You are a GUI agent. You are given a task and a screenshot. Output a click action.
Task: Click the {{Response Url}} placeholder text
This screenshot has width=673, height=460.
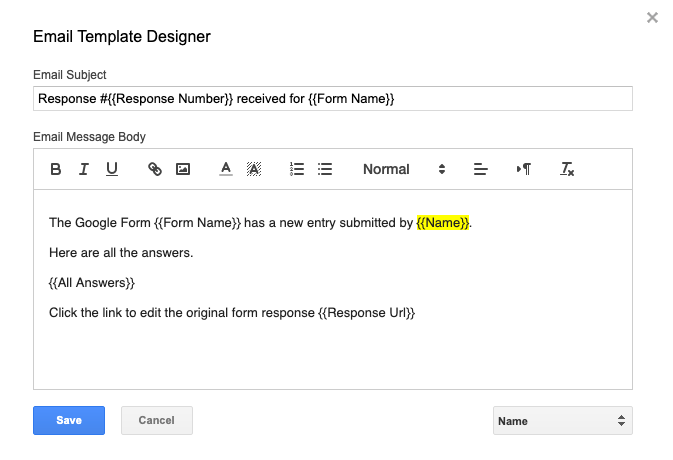pyautogui.click(x=367, y=313)
